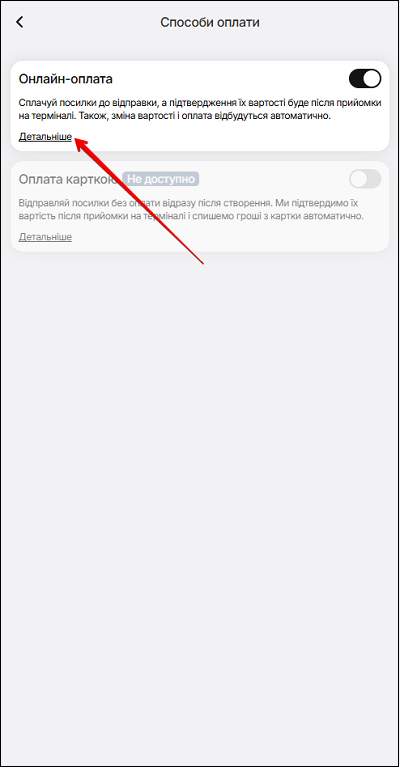
Task: Select the Онлайн-оплата heading
Action: 66,79
